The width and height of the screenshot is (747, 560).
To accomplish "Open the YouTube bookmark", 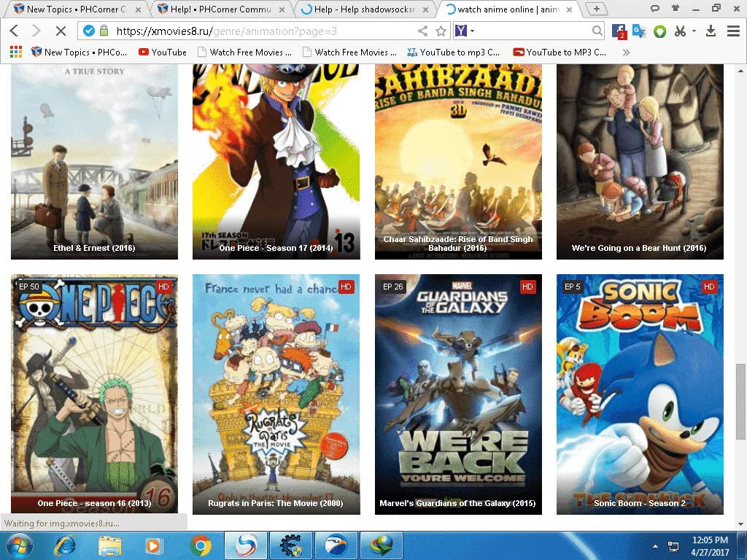I will tap(163, 52).
